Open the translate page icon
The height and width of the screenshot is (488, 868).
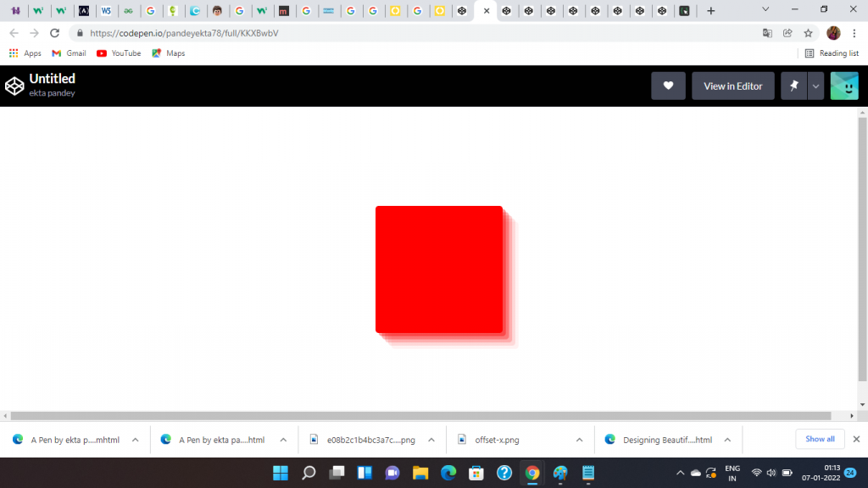pos(767,33)
